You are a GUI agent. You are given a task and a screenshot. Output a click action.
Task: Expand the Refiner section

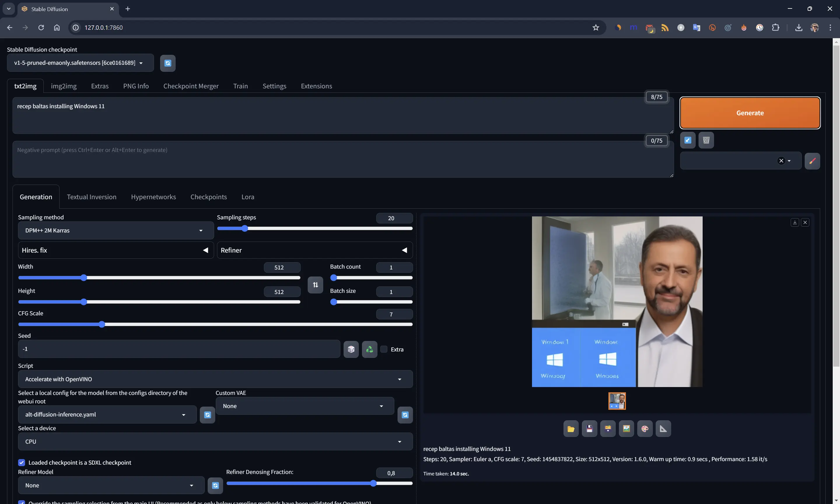tap(315, 250)
